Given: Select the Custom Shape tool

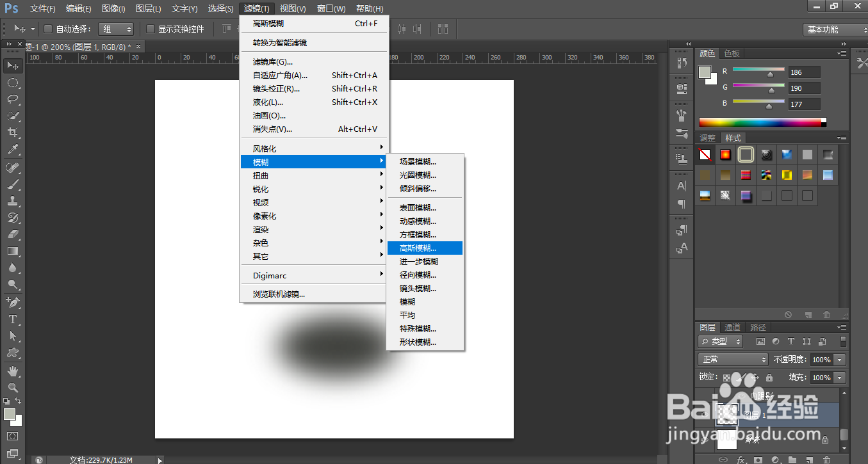Looking at the screenshot, I should coord(13,352).
